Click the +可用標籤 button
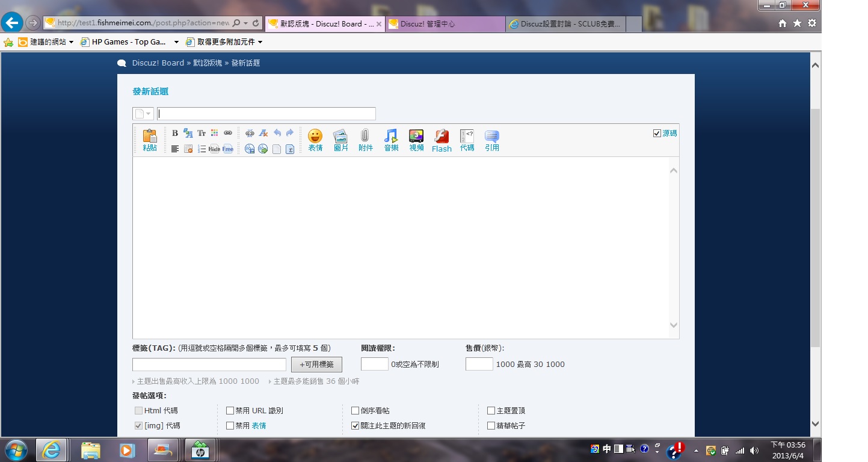Image resolution: width=868 pixels, height=462 pixels. point(316,365)
